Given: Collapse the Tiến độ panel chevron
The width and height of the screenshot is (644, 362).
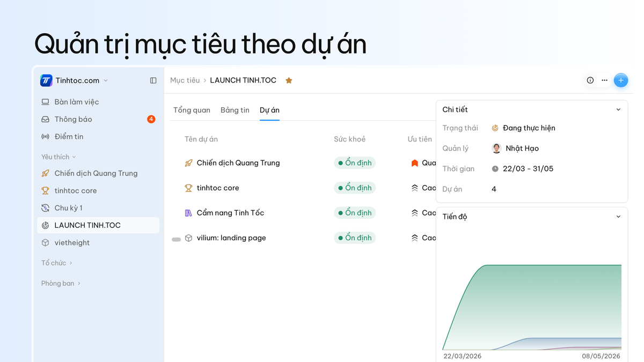Looking at the screenshot, I should pos(618,217).
